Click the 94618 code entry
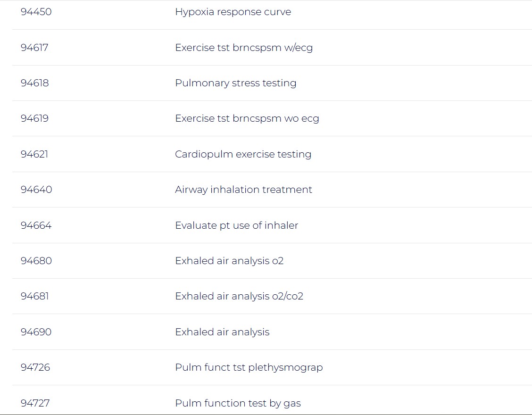The height and width of the screenshot is (415, 532). click(x=34, y=83)
